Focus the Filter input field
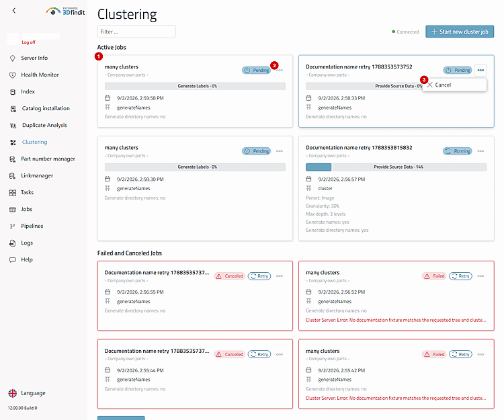 pos(136,32)
